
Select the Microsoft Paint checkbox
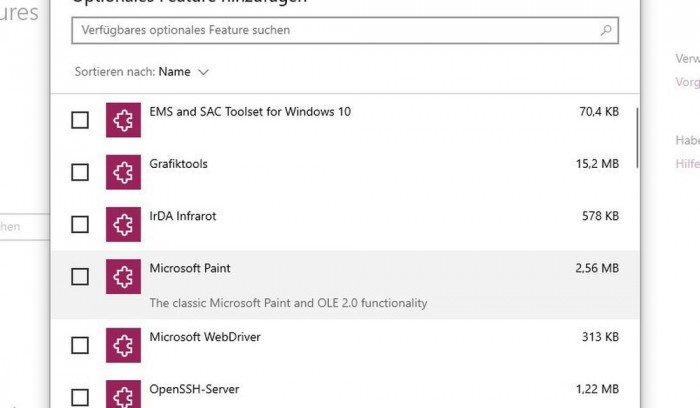point(80,276)
